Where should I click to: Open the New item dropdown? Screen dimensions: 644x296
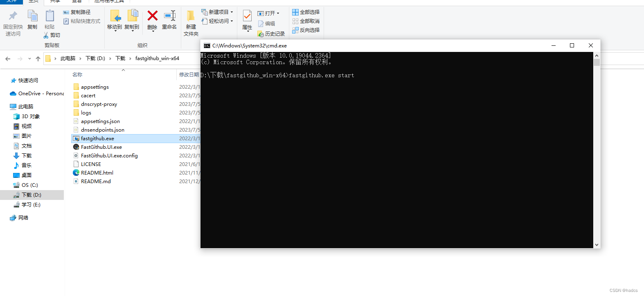click(x=217, y=12)
